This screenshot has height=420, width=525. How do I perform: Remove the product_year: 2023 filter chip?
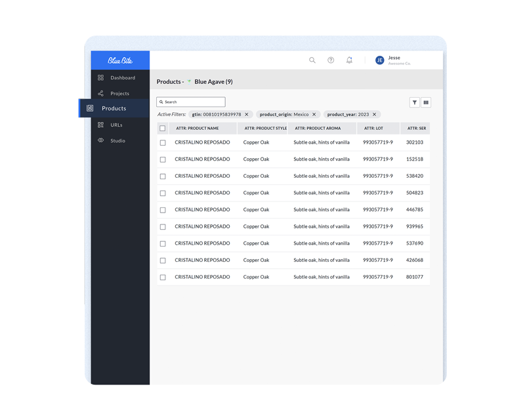click(374, 114)
